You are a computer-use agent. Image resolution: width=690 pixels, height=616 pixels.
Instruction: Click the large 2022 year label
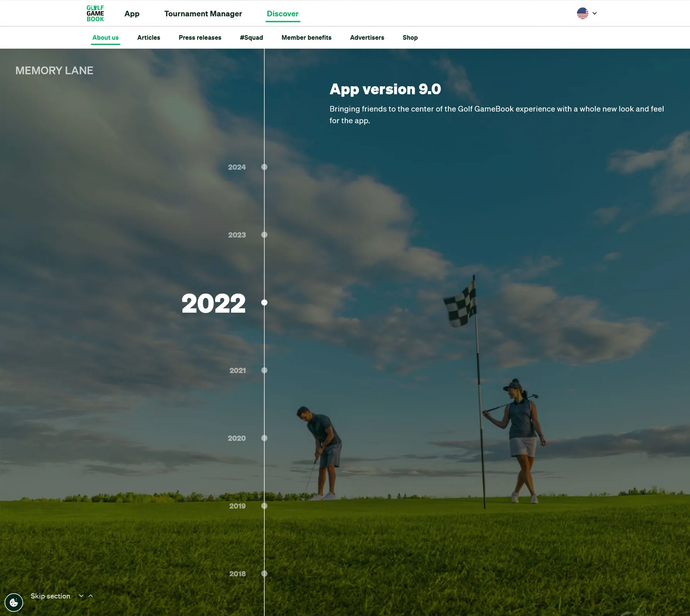(213, 303)
